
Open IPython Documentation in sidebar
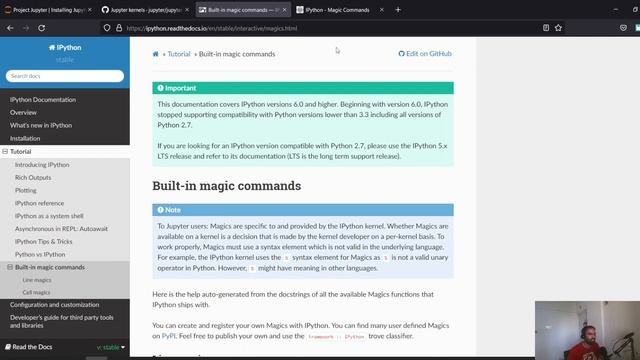[x=43, y=100]
